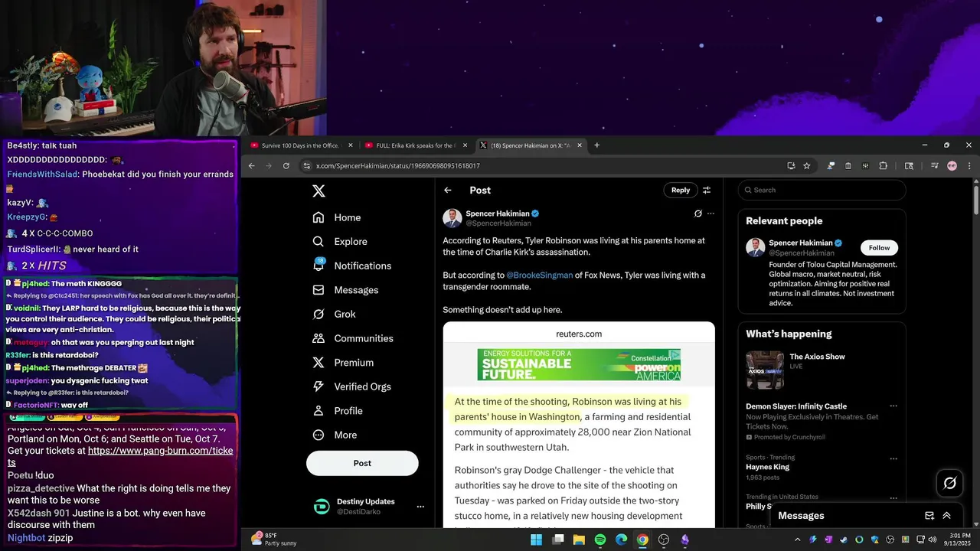This screenshot has width=980, height=551.
Task: Close the Spencer Hakimian on X tab
Action: [x=580, y=145]
